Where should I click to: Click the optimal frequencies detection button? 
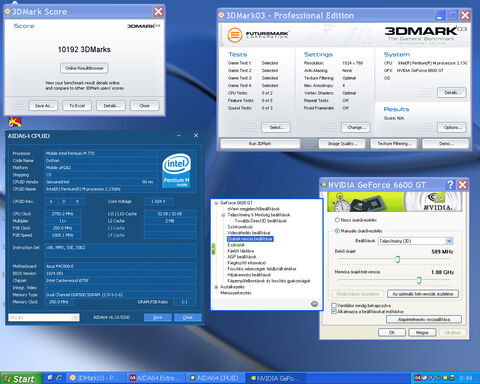423,294
